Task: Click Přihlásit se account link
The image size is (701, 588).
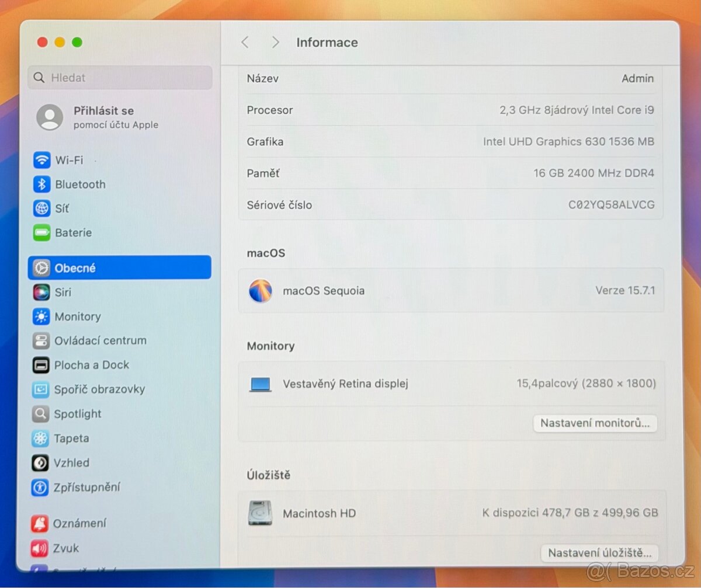Action: coord(103,110)
